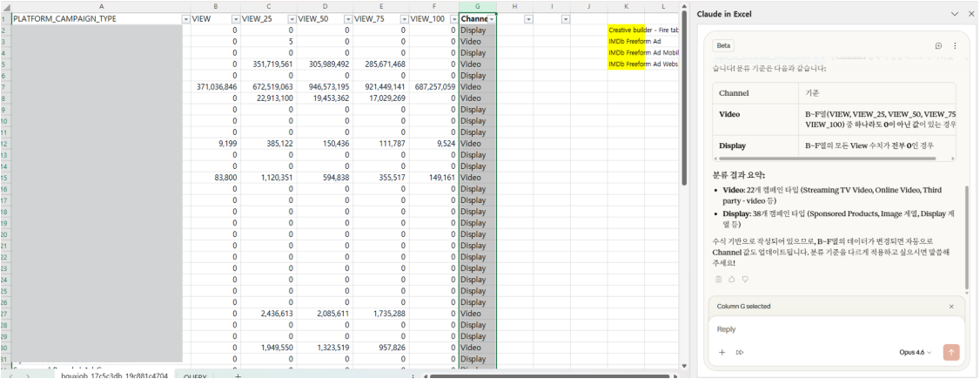
Task: Give thumbs down to Claude's response
Action: tap(745, 279)
